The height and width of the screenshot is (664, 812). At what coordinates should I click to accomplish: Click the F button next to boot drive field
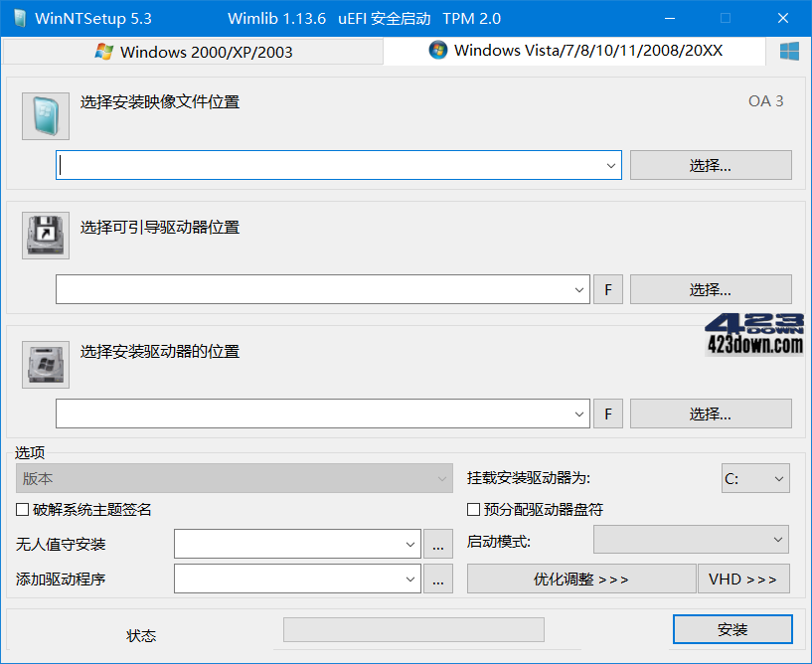point(607,289)
